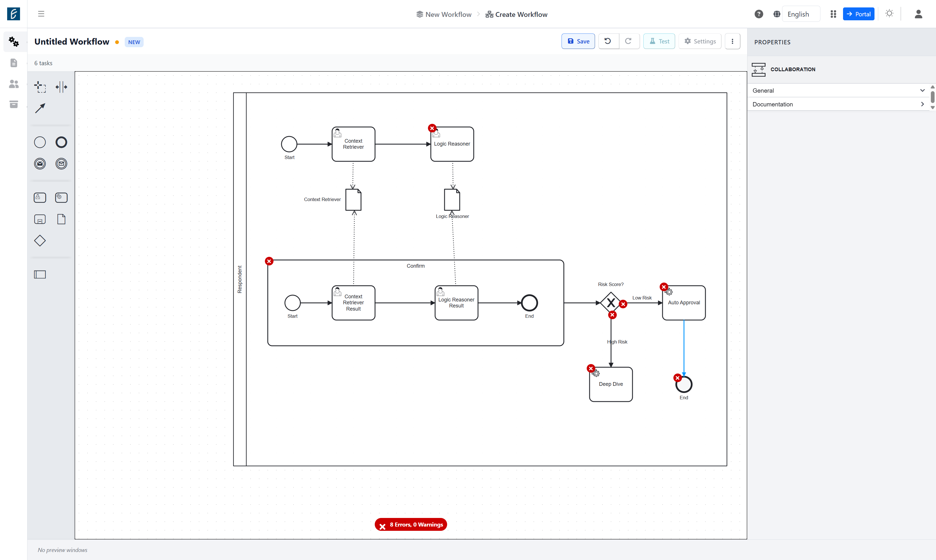Click the properties panel scrollbar
This screenshot has height=560, width=936.
pos(933,97)
